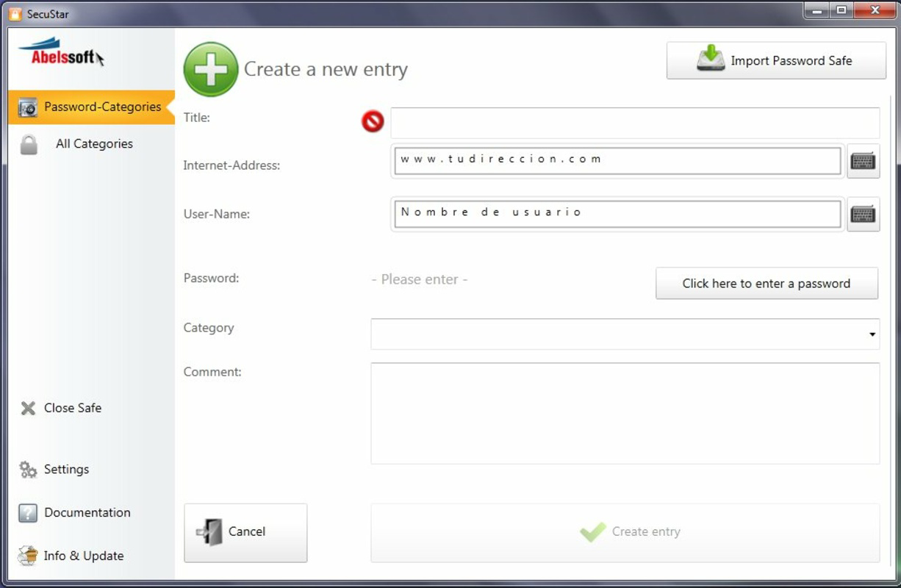The width and height of the screenshot is (901, 588).
Task: Click the question mark Documentation icon
Action: tap(27, 513)
